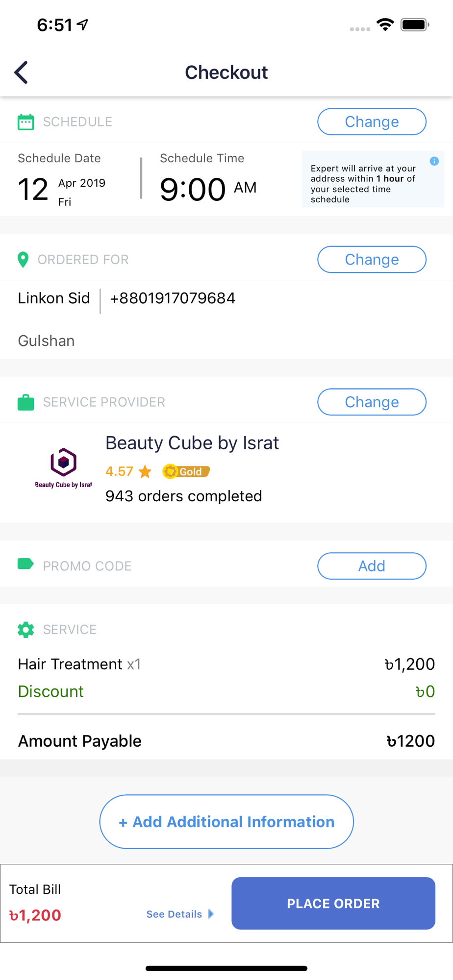Tap the green service gear icon
The width and height of the screenshot is (453, 980).
pos(26,630)
